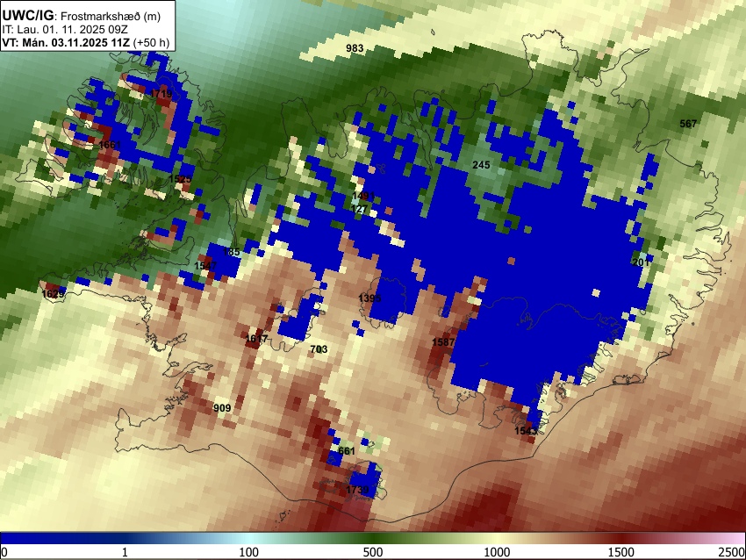This screenshot has height=560, width=746.
Task: Click the map value label 567
Action: tap(688, 124)
